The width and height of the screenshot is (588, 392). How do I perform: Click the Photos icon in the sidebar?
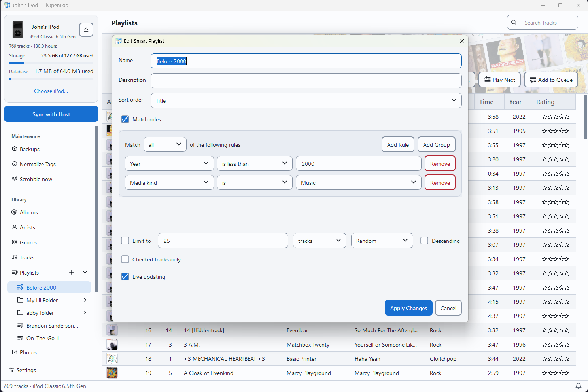[15, 352]
